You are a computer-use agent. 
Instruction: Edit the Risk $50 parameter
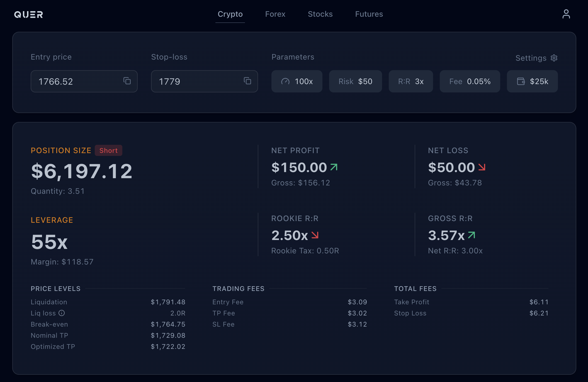[x=355, y=81]
